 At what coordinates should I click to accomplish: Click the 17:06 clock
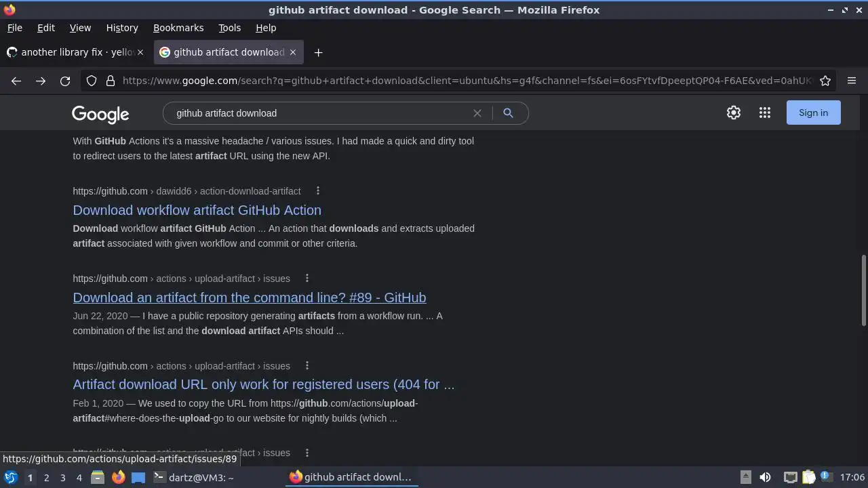pyautogui.click(x=852, y=477)
